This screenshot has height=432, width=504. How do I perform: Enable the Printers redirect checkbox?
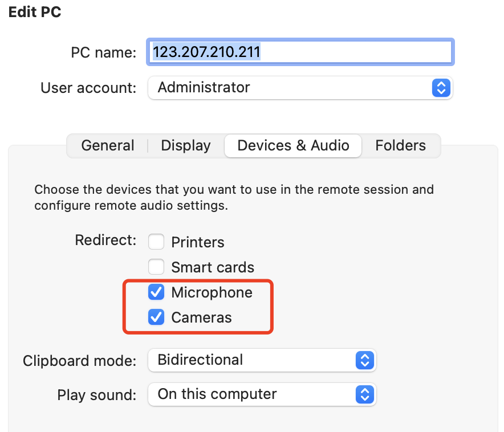[156, 242]
